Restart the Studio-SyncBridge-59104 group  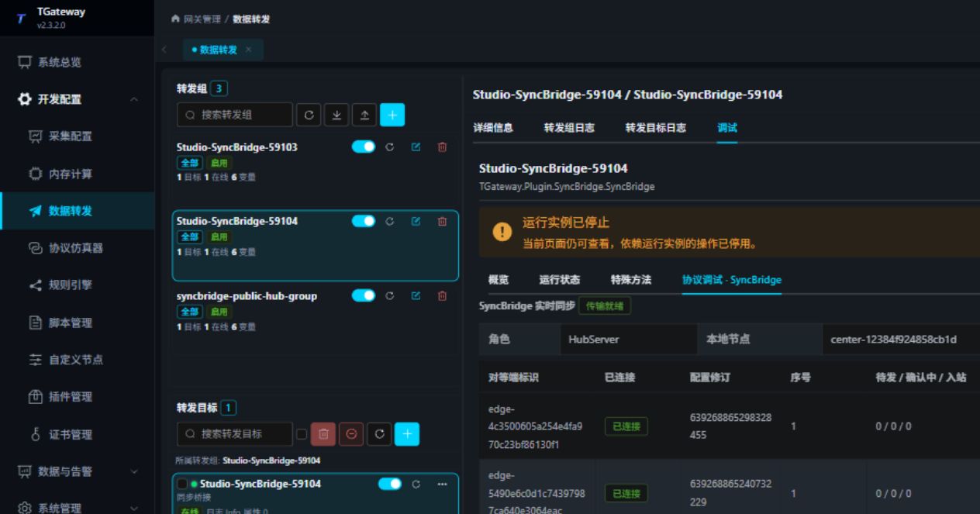pos(390,222)
